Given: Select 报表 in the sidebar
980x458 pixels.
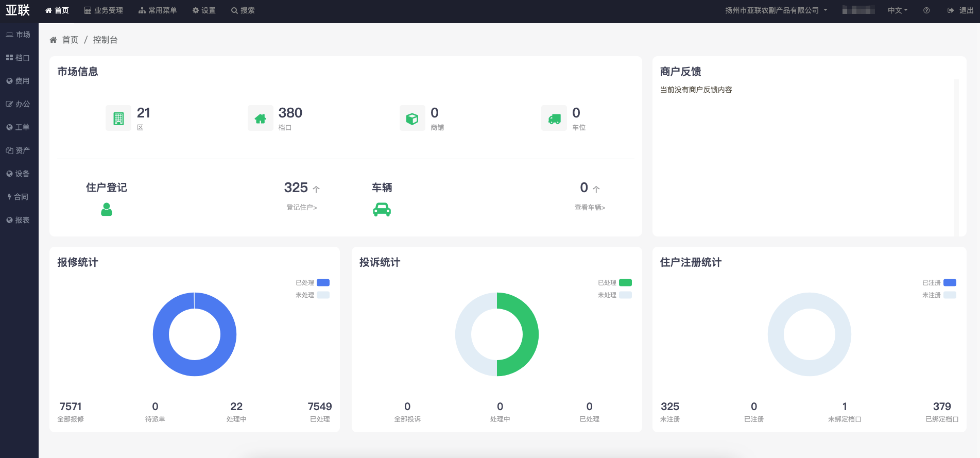Looking at the screenshot, I should 19,220.
